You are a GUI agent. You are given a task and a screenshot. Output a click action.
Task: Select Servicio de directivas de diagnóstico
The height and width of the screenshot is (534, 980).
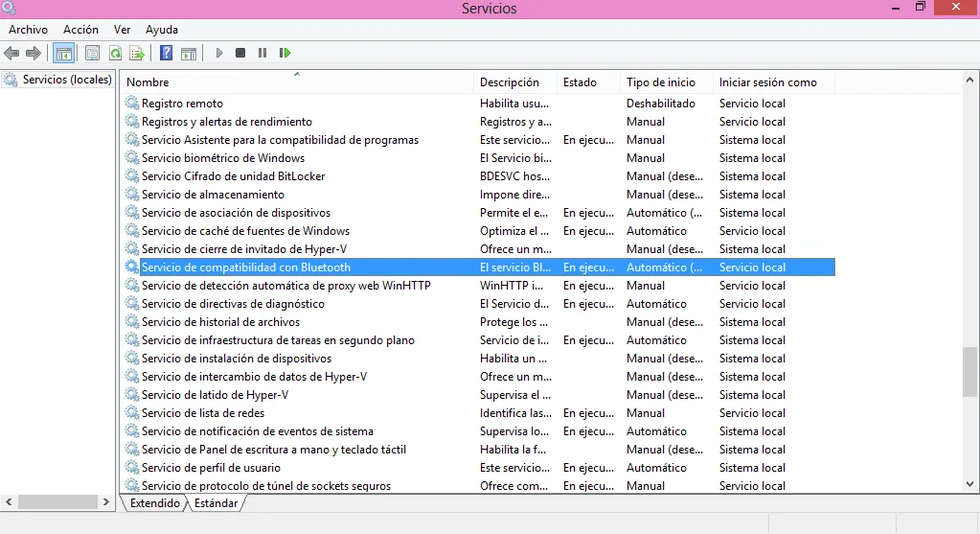(233, 303)
